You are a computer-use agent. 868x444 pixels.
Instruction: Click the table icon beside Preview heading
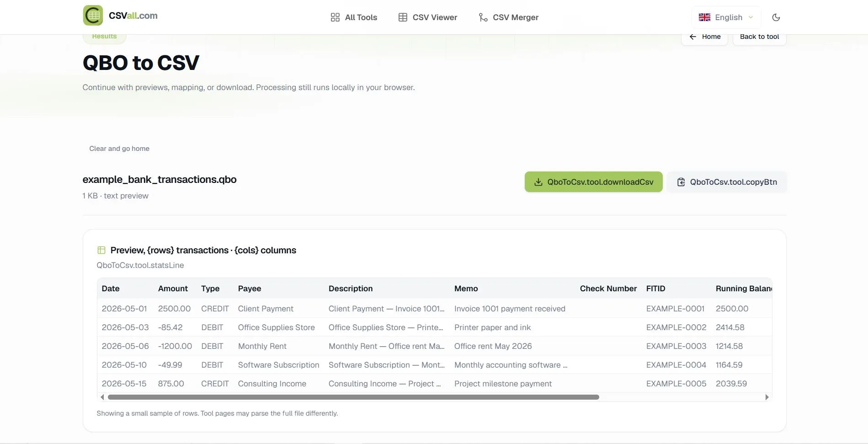pyautogui.click(x=101, y=250)
